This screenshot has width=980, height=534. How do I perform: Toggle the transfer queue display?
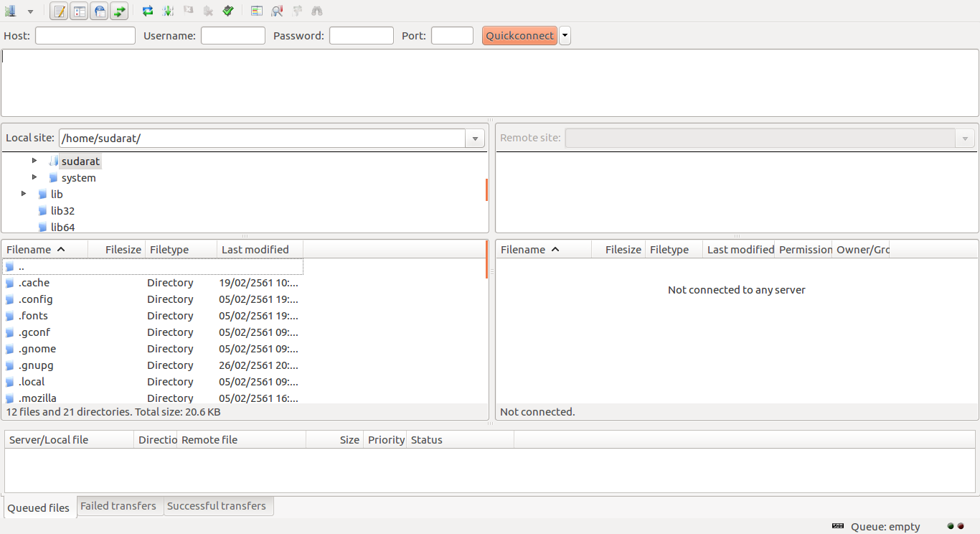click(119, 11)
